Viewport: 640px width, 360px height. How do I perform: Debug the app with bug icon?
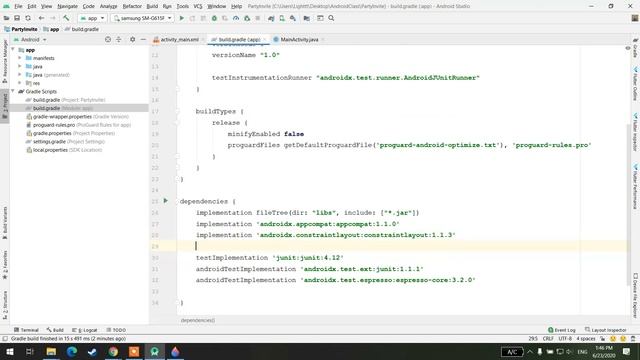[x=214, y=18]
